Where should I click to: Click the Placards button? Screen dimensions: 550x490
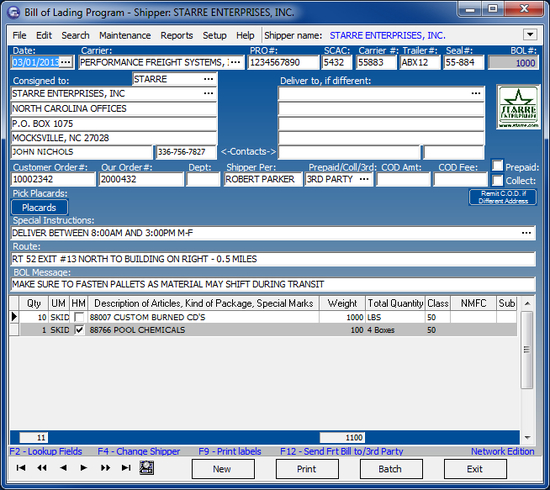point(40,207)
